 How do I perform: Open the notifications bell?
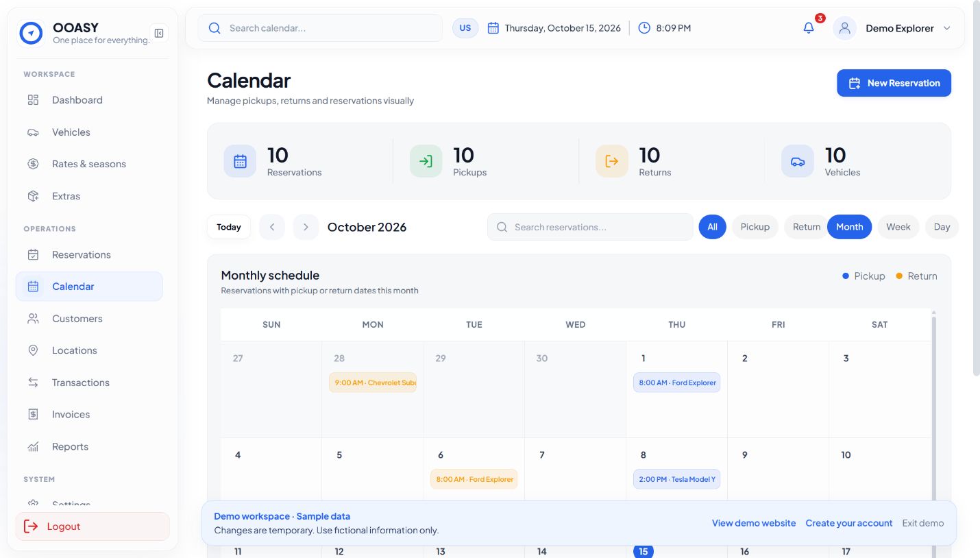(x=809, y=28)
